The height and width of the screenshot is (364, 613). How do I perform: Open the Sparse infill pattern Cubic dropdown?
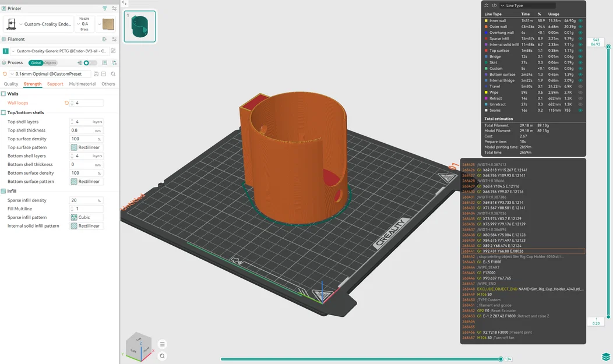[x=86, y=218]
